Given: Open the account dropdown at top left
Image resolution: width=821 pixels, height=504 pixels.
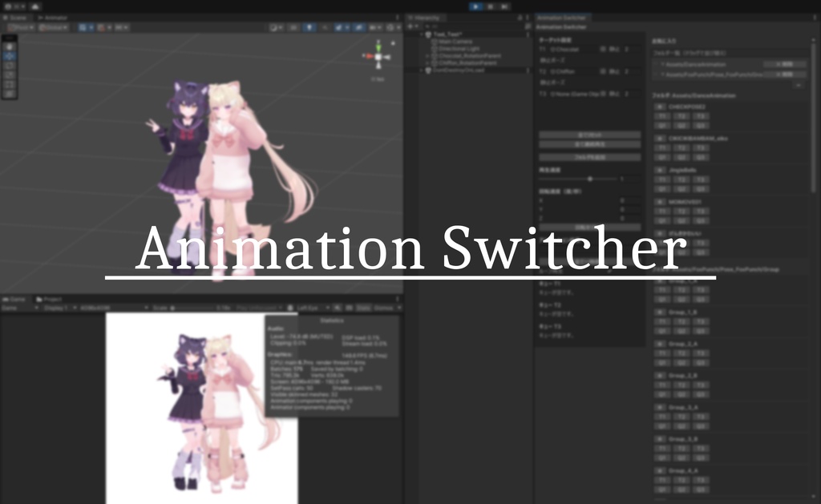Looking at the screenshot, I should 14,6.
